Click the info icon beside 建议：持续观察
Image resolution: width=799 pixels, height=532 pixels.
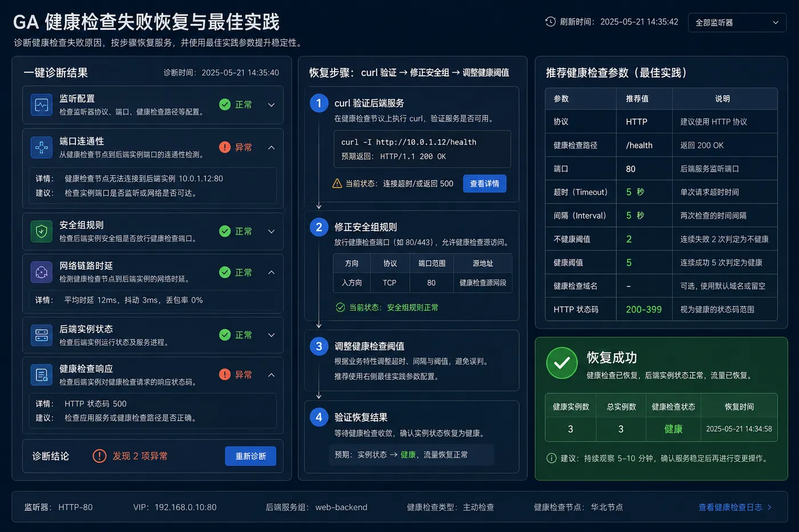pos(551,458)
